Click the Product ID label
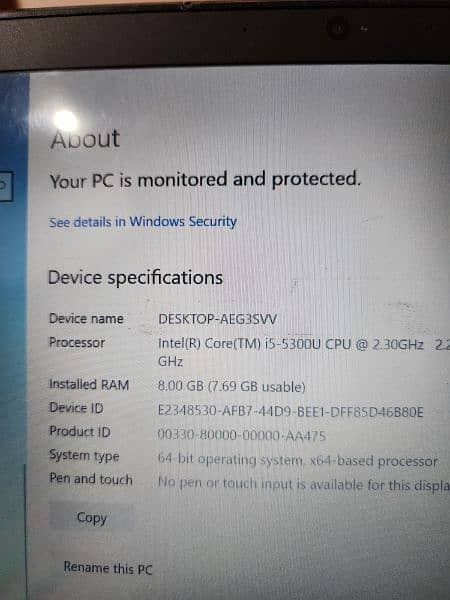Image resolution: width=450 pixels, height=600 pixels. (x=80, y=432)
